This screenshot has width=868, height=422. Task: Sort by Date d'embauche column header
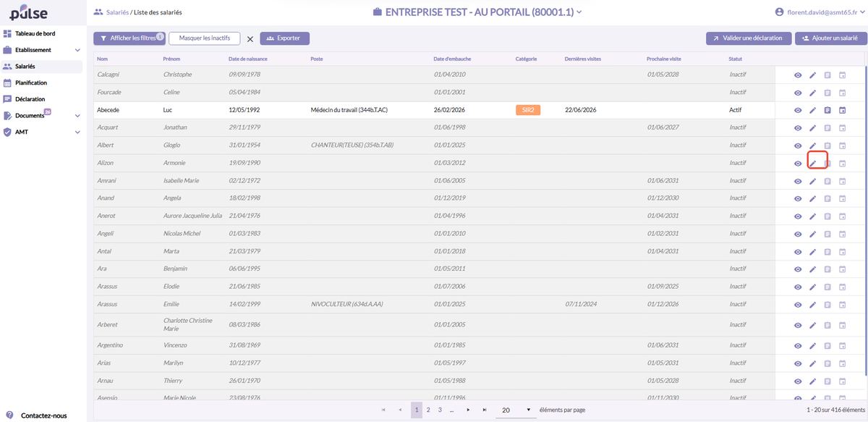pos(452,59)
